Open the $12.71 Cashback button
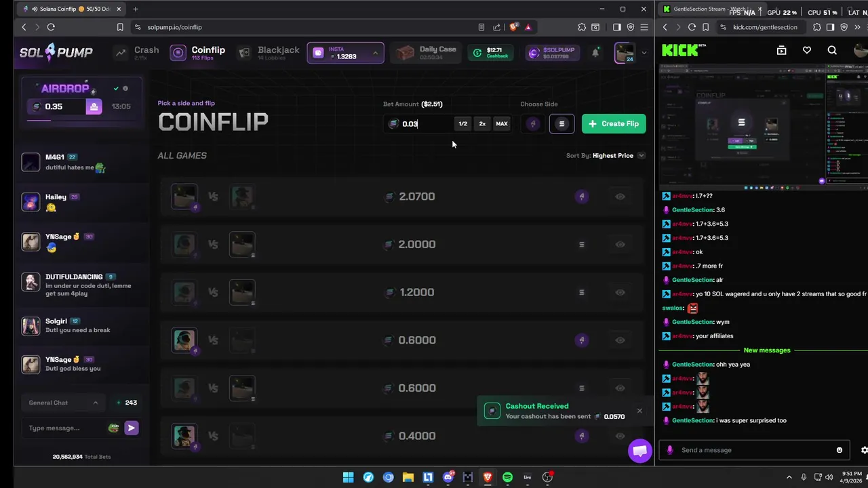The height and width of the screenshot is (488, 868). [490, 53]
